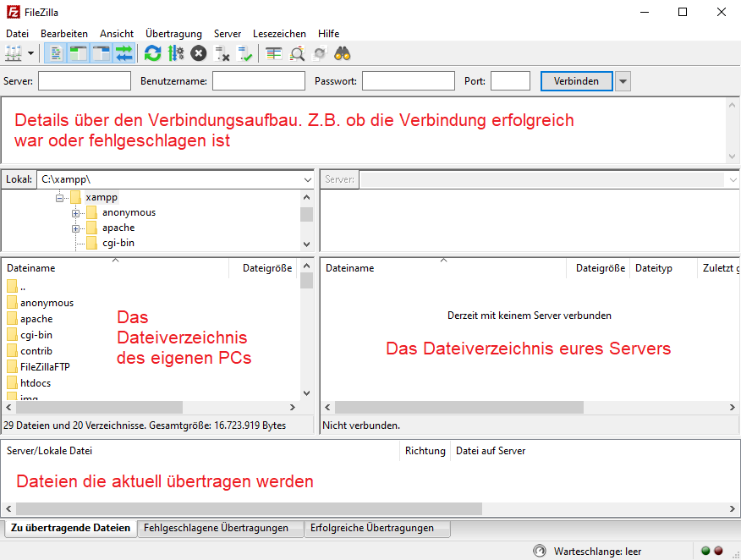Cancel the current operation
741x560 pixels.
coord(196,52)
